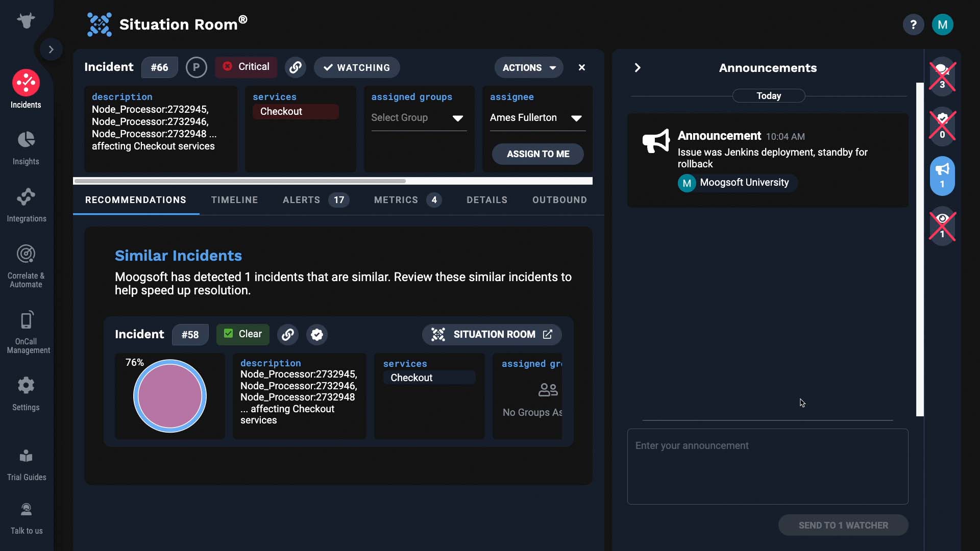Click the Moogsoft cow logo
The image size is (980, 551).
[26, 20]
